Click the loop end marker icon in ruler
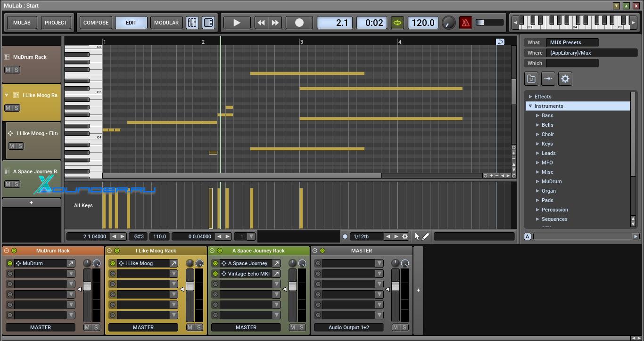The height and width of the screenshot is (341, 644). (500, 42)
